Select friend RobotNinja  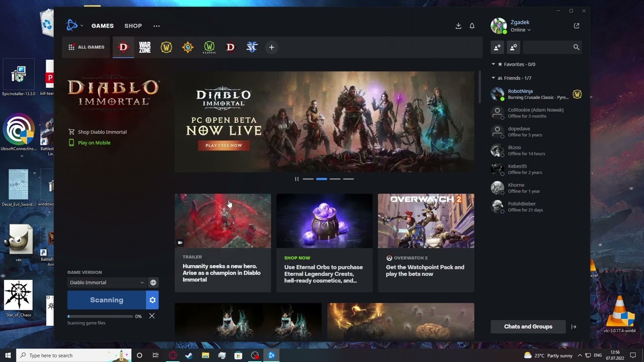coord(536,94)
